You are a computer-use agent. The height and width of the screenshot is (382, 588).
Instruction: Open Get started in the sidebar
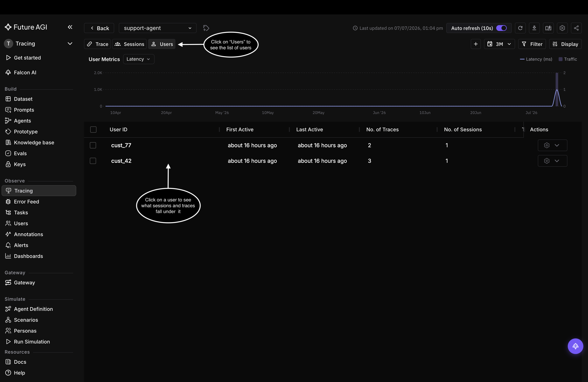pos(27,58)
